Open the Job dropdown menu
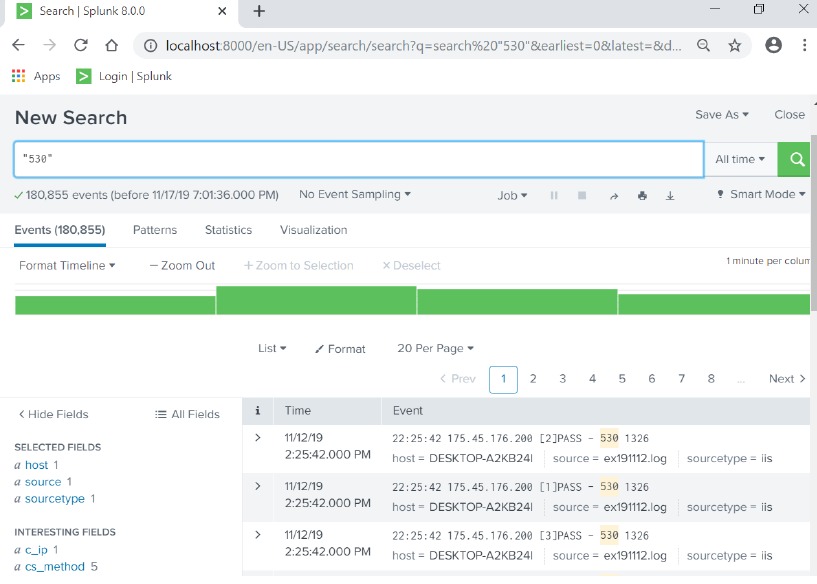The width and height of the screenshot is (817, 584). click(x=512, y=195)
